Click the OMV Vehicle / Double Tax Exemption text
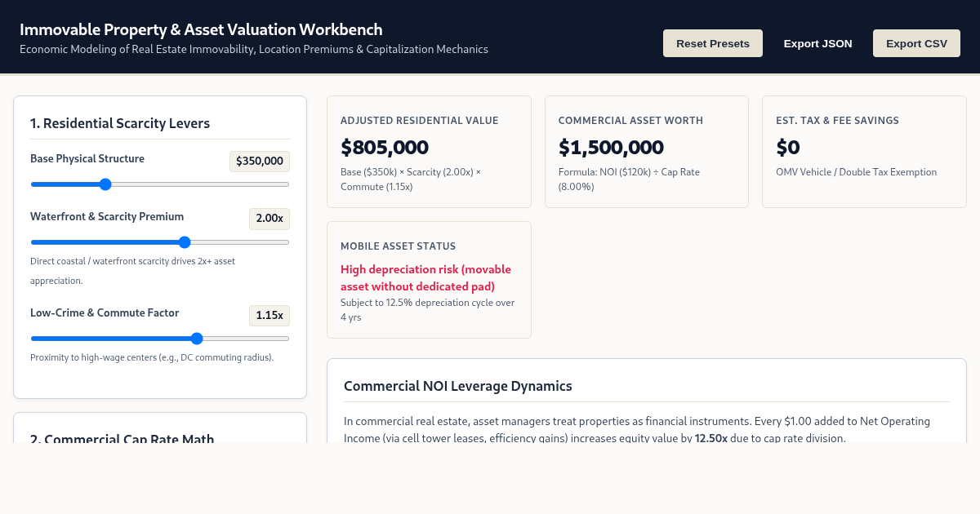Screen dimensions: 980x514 click(x=856, y=172)
